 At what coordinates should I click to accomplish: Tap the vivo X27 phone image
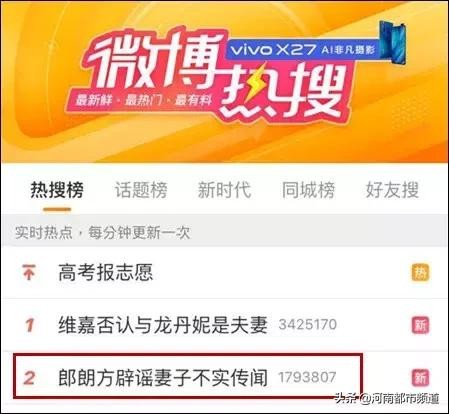click(x=393, y=43)
